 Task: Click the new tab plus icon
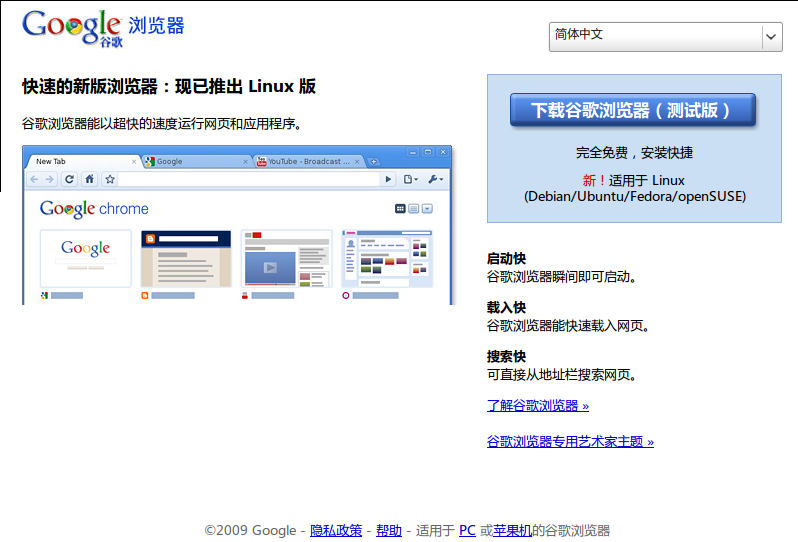pos(374,162)
